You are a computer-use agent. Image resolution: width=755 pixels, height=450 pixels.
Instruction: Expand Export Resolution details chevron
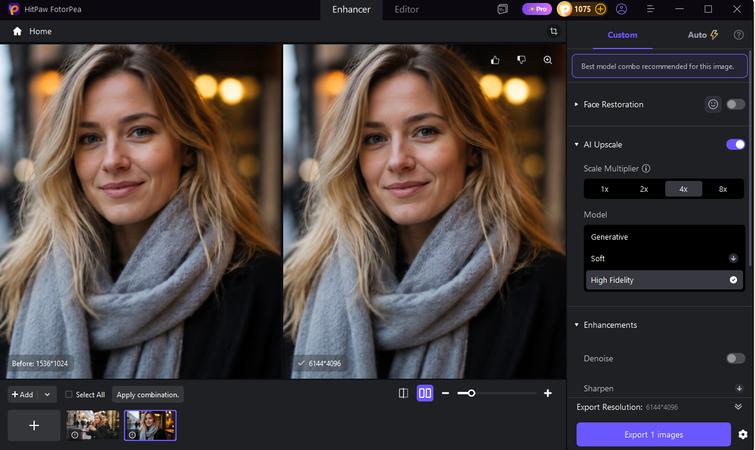(x=738, y=407)
